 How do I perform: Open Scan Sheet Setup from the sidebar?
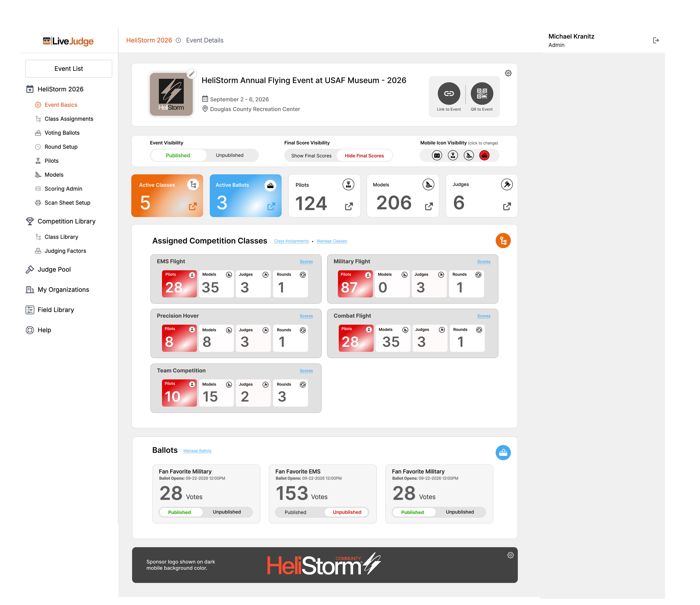tap(67, 202)
